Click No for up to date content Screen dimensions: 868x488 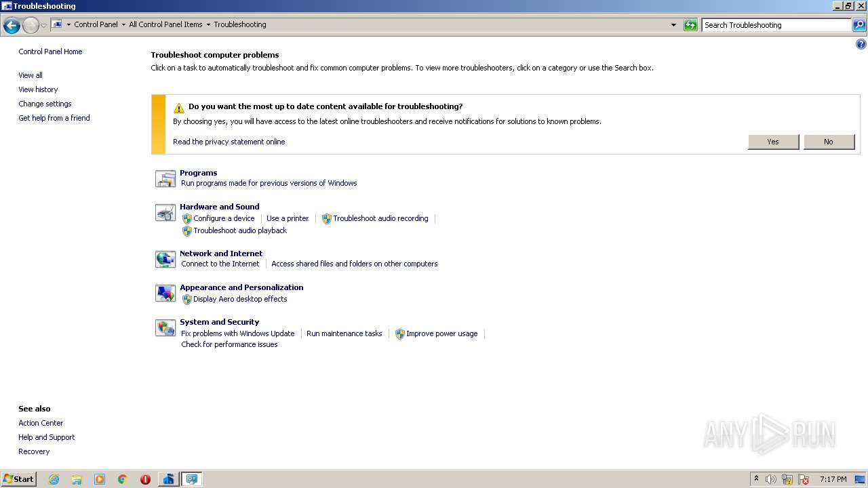829,142
